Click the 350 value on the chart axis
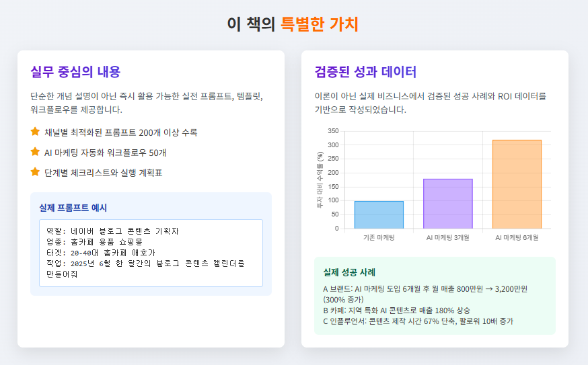 coord(332,131)
